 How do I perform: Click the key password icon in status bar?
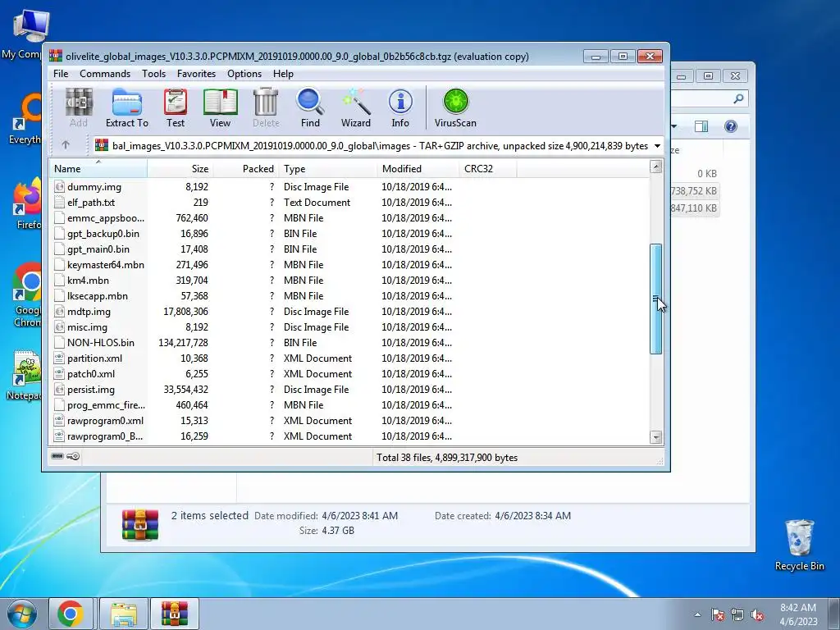pyautogui.click(x=73, y=456)
